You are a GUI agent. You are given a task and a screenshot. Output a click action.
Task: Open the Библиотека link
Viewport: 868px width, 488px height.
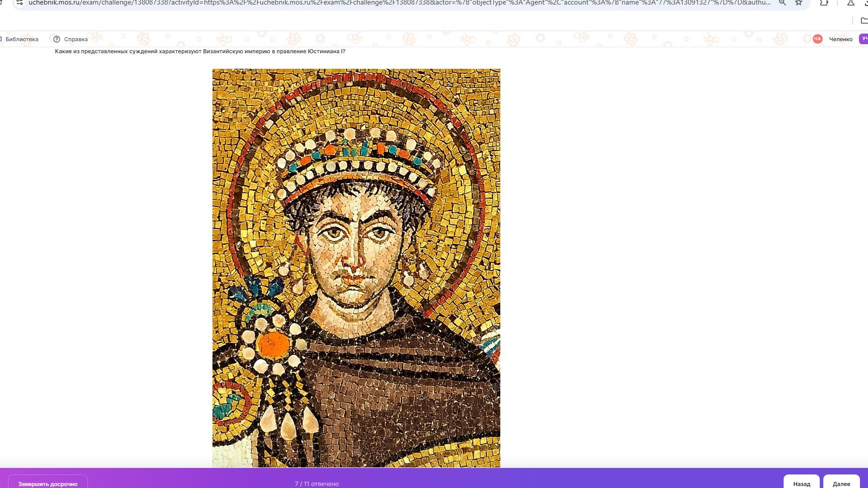point(22,39)
